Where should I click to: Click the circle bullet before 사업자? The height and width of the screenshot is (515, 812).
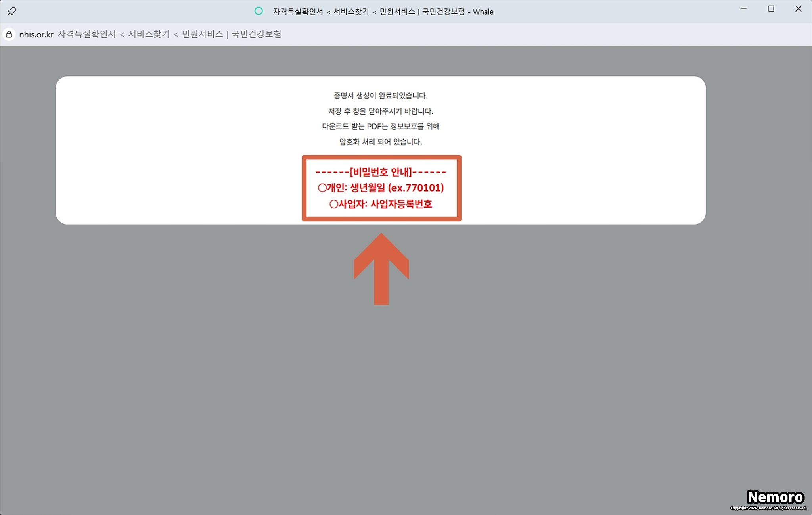tap(333, 204)
